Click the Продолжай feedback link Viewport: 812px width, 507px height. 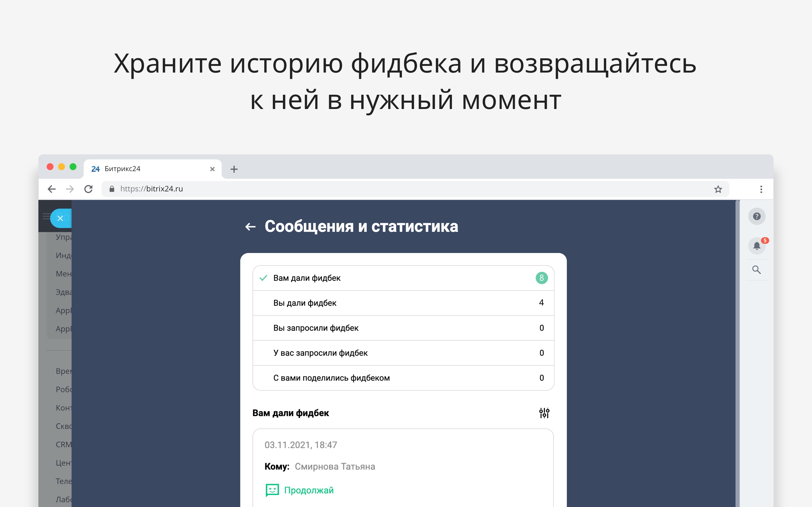click(x=308, y=490)
